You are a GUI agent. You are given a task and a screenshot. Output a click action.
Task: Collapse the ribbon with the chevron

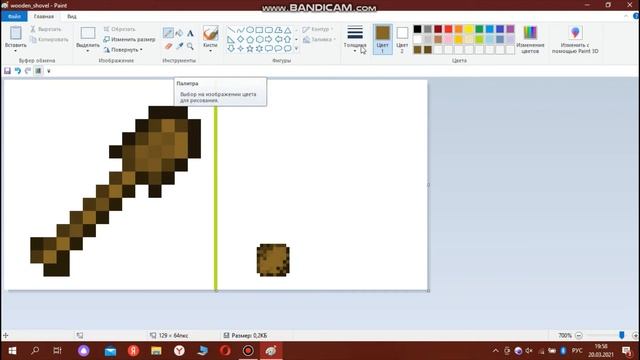[626, 16]
